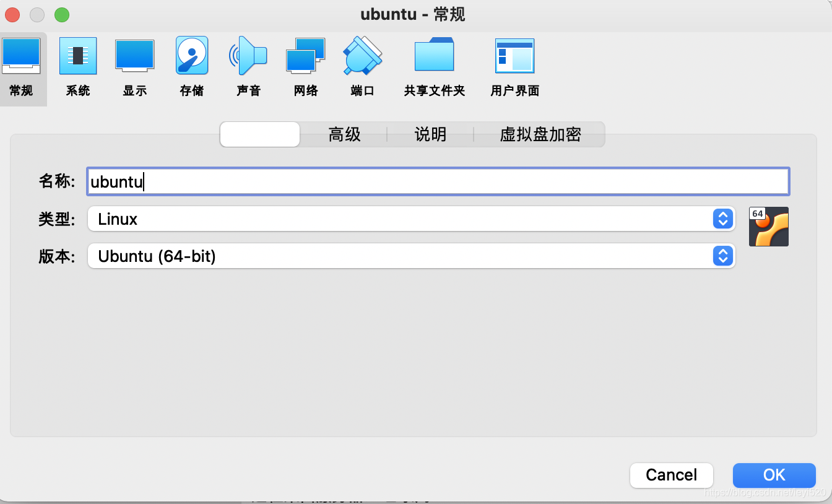Close the window with the red button

coord(12,15)
